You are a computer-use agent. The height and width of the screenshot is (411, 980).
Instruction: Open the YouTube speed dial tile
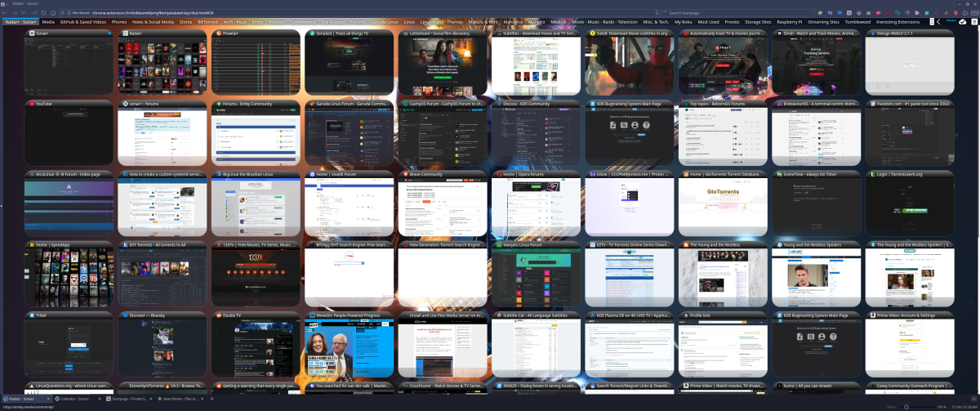[69, 132]
